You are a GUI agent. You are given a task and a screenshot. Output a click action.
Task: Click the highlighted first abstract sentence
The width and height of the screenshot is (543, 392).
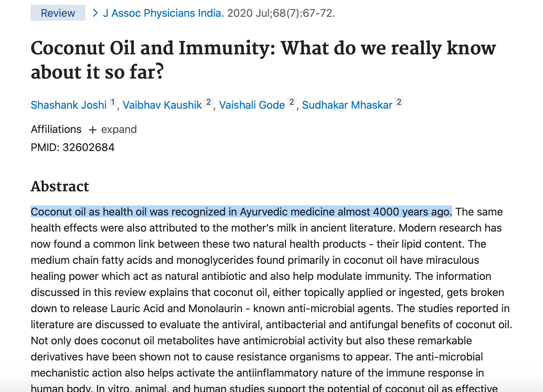(x=241, y=212)
